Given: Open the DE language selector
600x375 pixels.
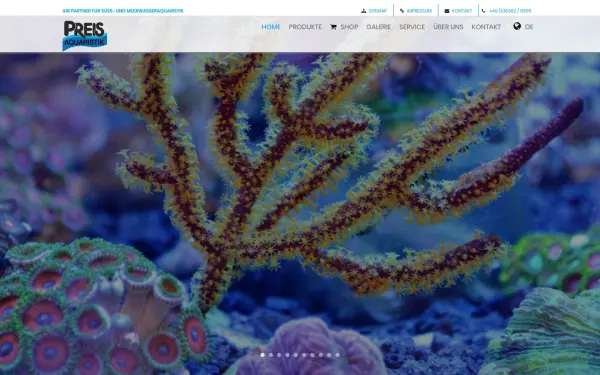Looking at the screenshot, I should [x=529, y=27].
